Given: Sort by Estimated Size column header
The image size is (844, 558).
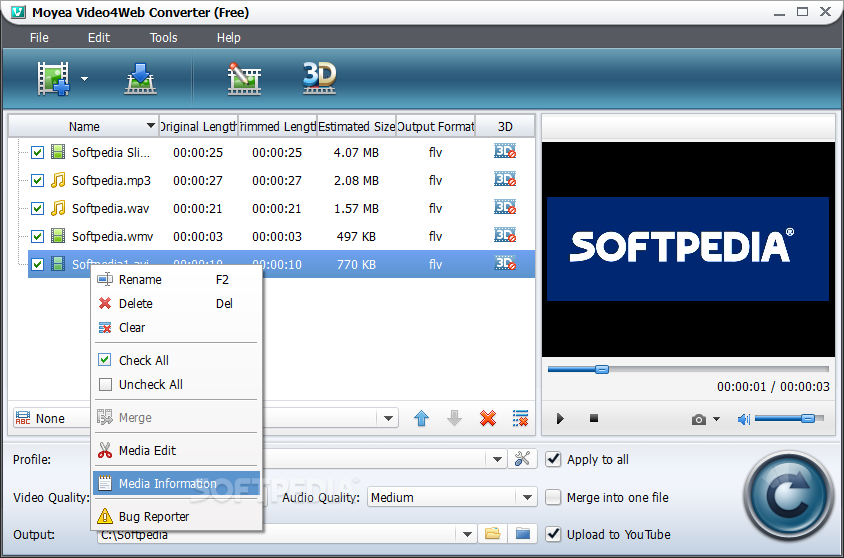Looking at the screenshot, I should (x=356, y=126).
